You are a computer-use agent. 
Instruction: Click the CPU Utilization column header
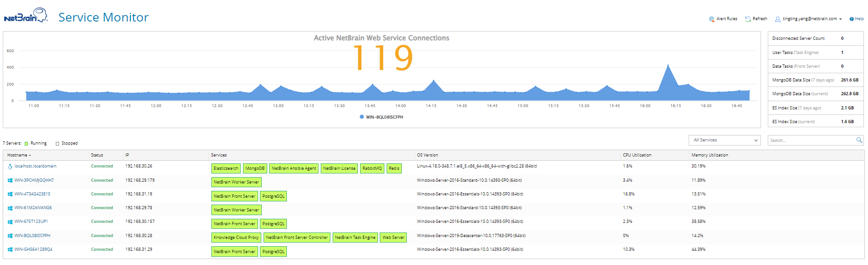(x=637, y=155)
